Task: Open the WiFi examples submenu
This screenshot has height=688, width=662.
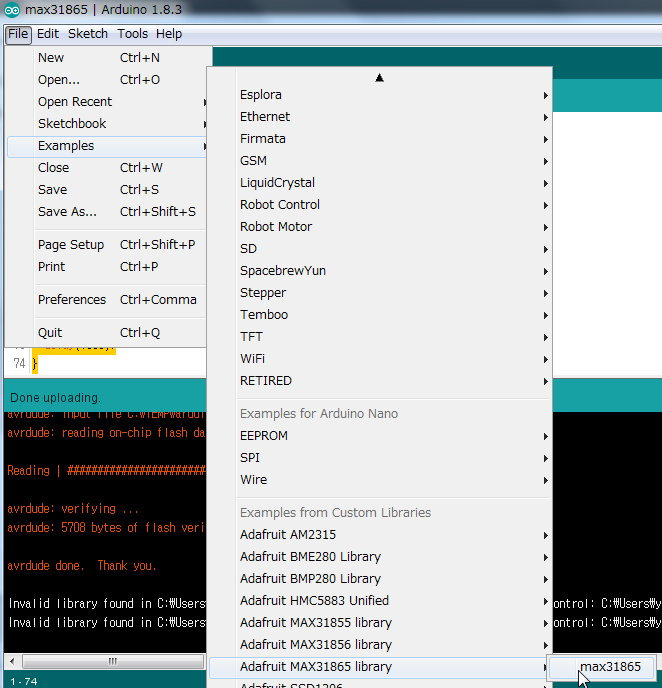Action: tap(380, 358)
